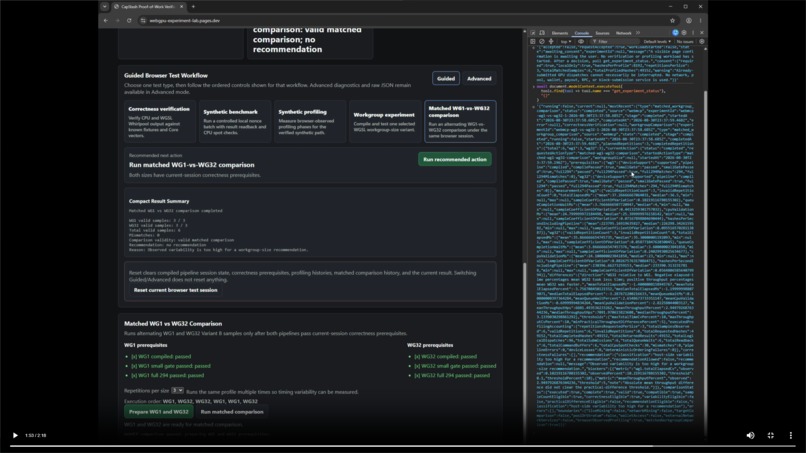Open the top execution context dropdown
The width and height of the screenshot is (806, 453).
point(565,42)
